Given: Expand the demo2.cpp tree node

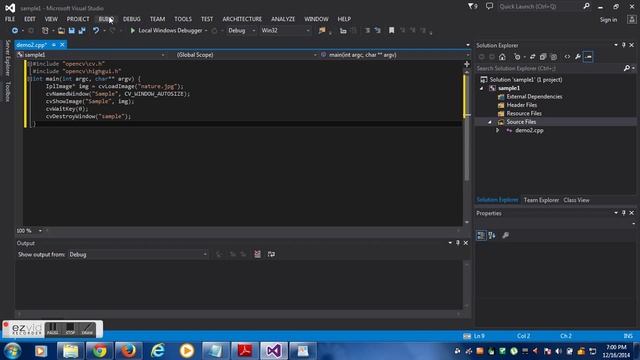Looking at the screenshot, I should pyautogui.click(x=497, y=131).
